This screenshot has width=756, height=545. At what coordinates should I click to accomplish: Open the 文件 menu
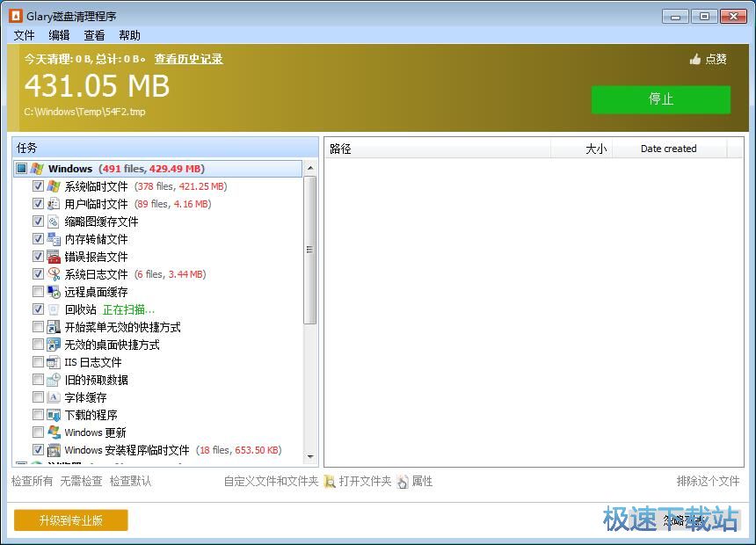24,35
